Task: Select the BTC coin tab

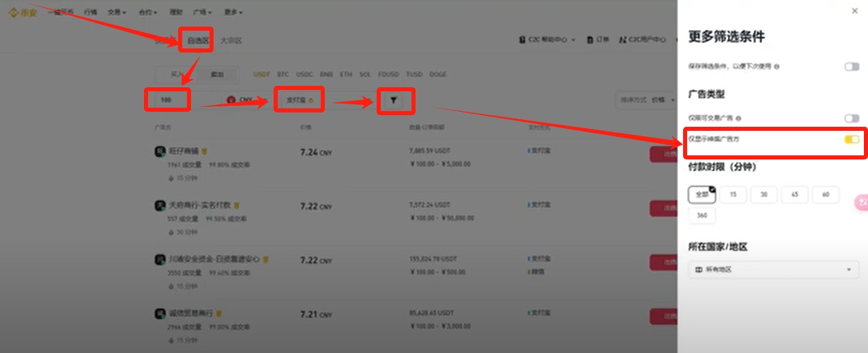Action: pyautogui.click(x=283, y=74)
